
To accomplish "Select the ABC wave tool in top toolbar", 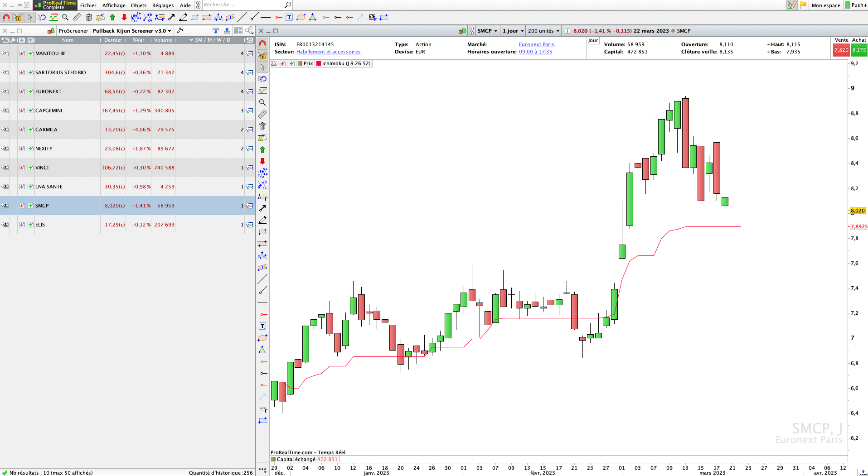I will tap(148, 17).
